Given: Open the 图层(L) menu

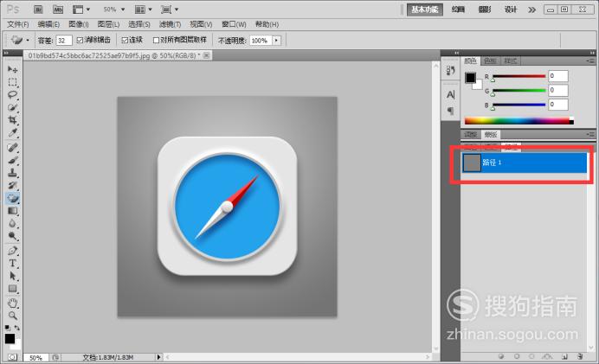Looking at the screenshot, I should [x=108, y=24].
